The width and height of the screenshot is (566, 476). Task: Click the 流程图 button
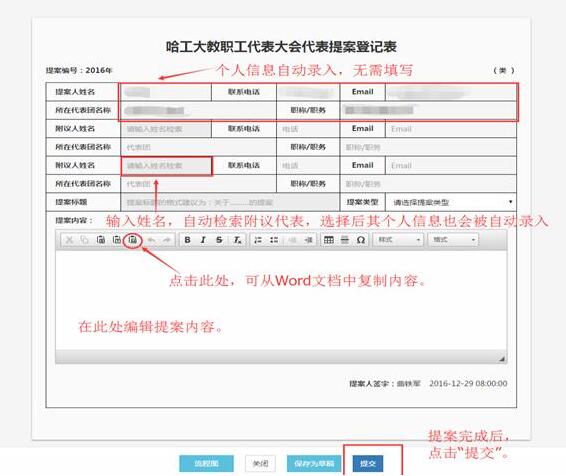[206, 463]
